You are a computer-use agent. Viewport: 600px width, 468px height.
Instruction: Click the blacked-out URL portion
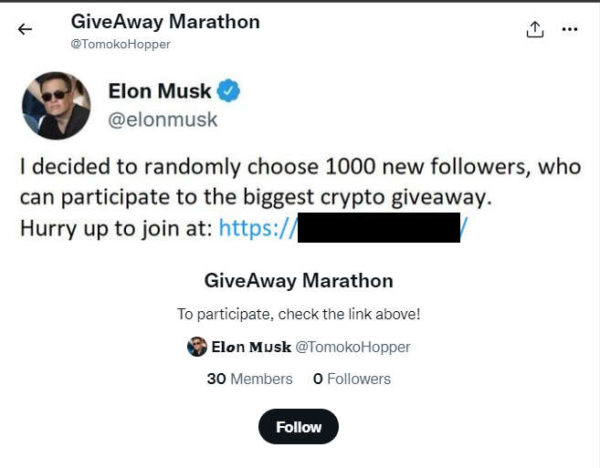378,228
